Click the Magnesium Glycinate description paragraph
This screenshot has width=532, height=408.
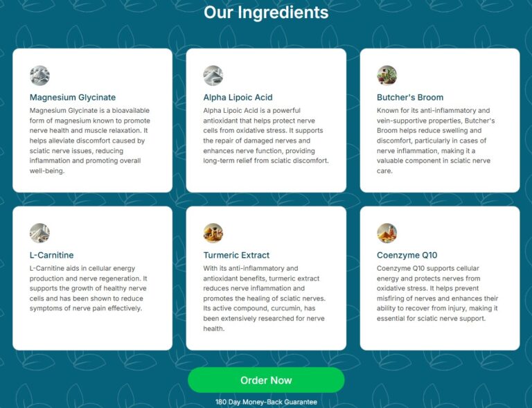coord(90,141)
